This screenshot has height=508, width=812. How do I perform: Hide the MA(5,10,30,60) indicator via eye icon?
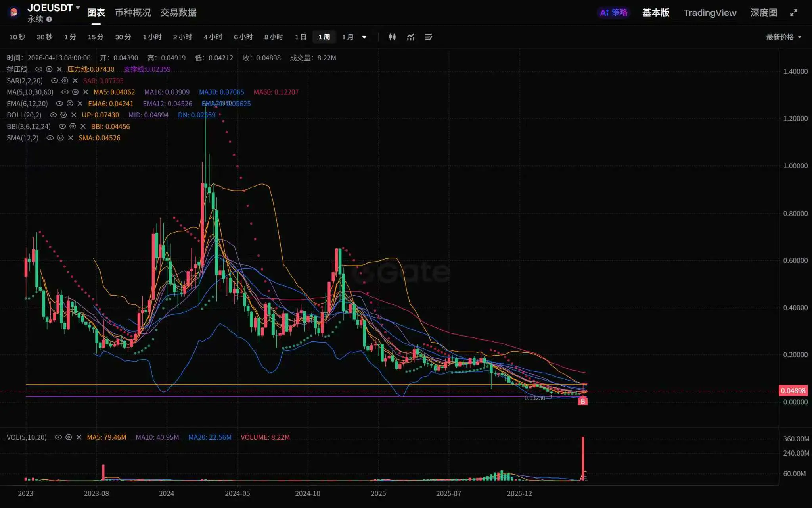pos(65,92)
